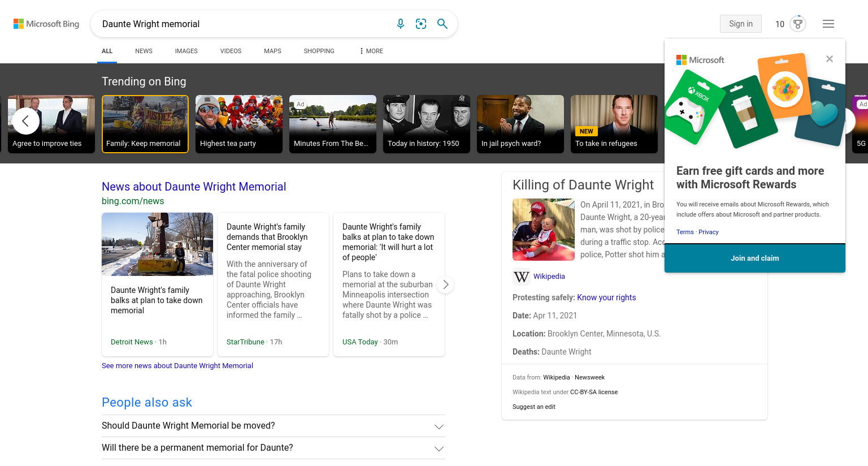
Task: Click the Join and claim button
Action: (x=755, y=258)
